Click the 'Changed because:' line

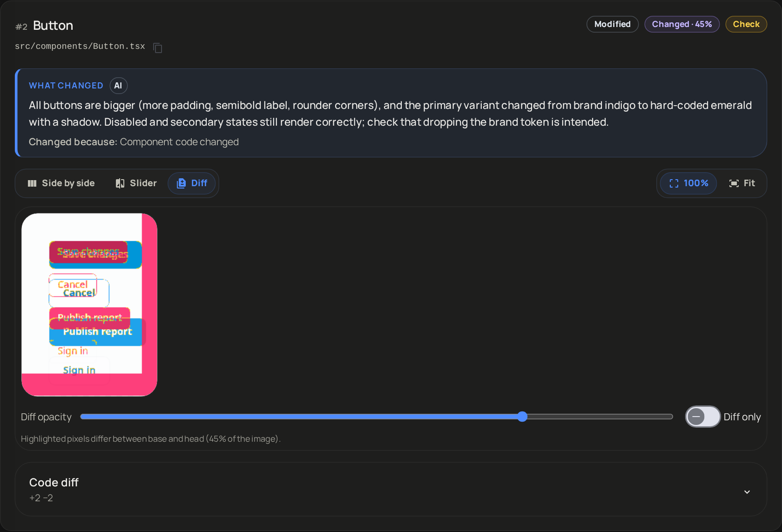coord(134,142)
